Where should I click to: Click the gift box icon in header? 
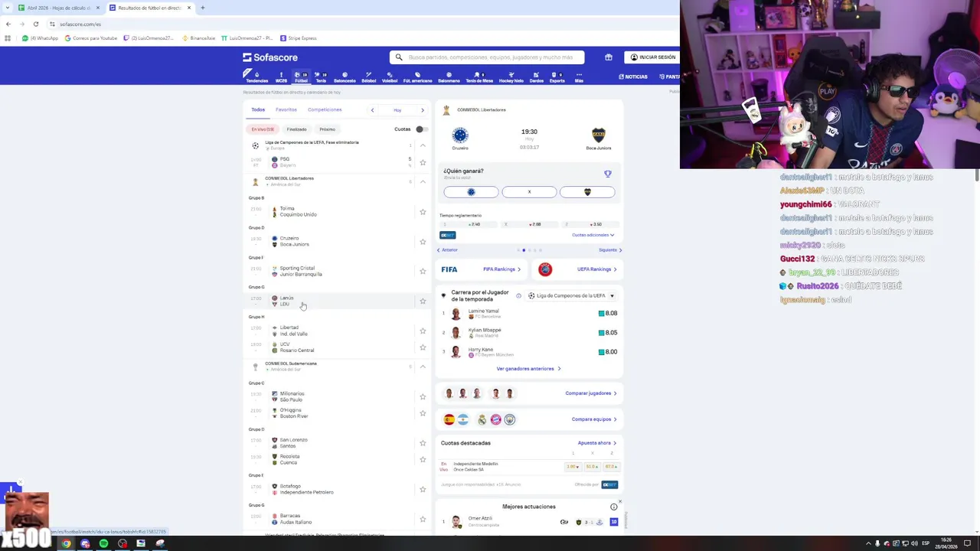point(609,57)
